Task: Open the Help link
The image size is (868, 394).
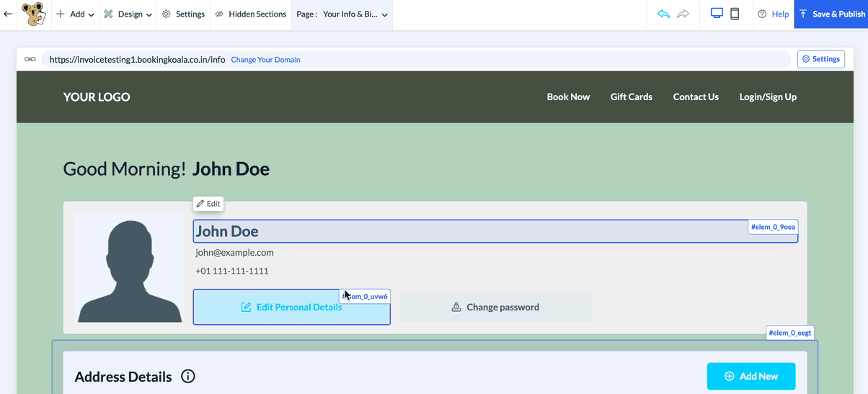Action: (773, 14)
